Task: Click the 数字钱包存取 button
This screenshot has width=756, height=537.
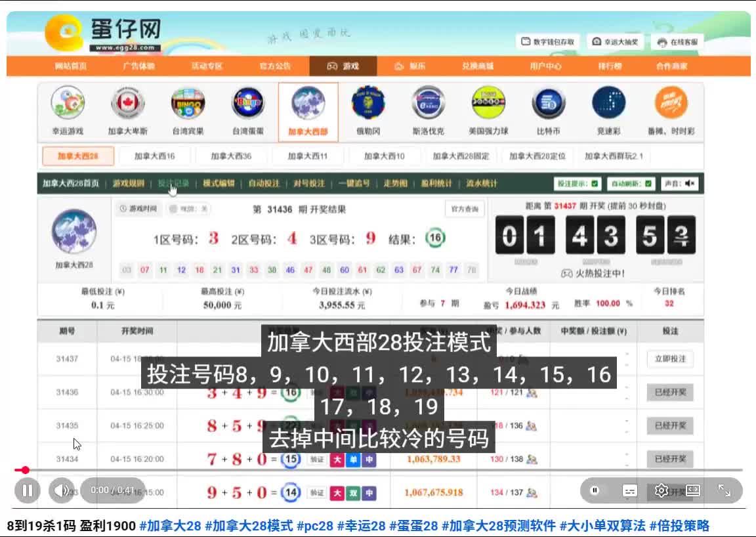Action: pyautogui.click(x=548, y=42)
